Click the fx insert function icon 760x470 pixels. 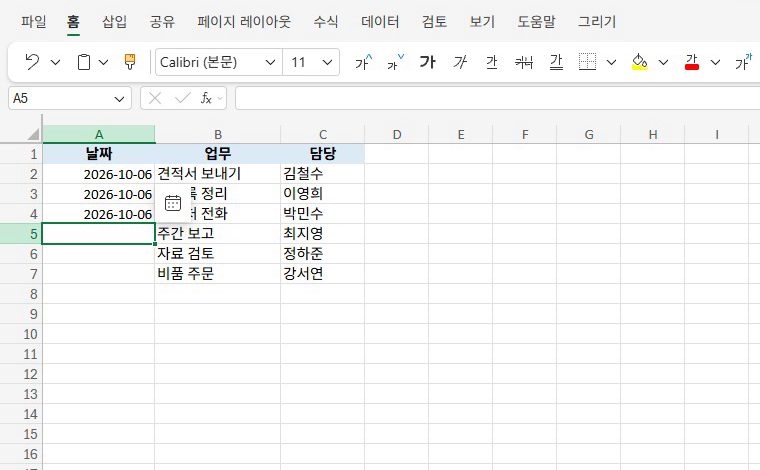pyautogui.click(x=206, y=98)
